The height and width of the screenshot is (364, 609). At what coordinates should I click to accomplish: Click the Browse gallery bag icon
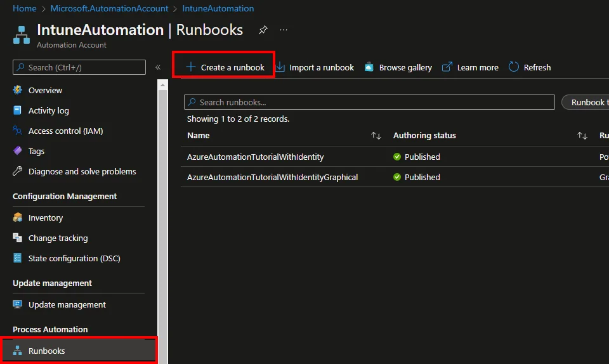click(369, 67)
